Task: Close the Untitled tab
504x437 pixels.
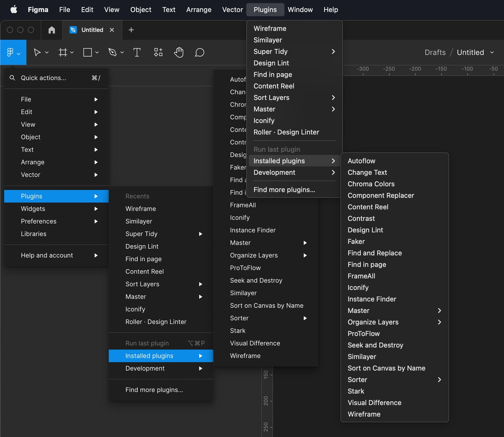Action: coord(112,30)
